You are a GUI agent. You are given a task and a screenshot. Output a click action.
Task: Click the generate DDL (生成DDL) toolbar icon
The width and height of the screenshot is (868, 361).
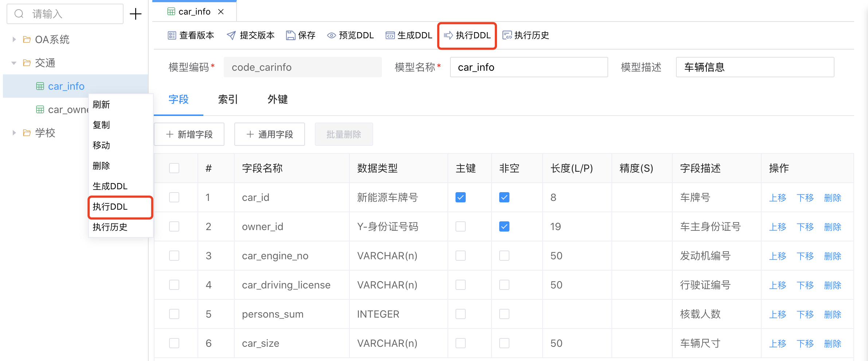[x=390, y=35]
